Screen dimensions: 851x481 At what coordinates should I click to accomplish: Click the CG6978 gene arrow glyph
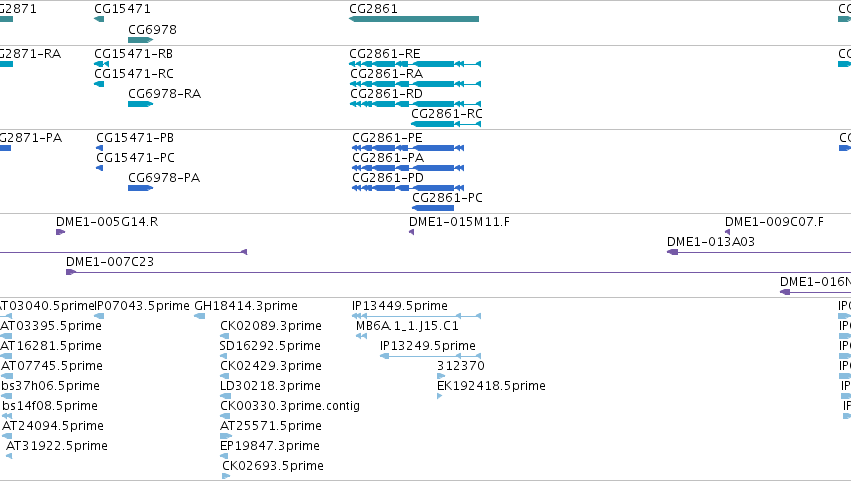click(141, 40)
